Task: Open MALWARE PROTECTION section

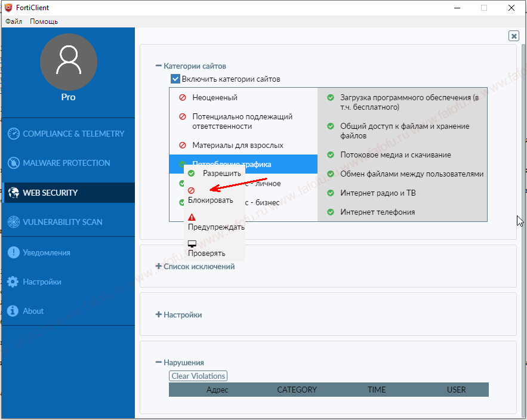Action: pyautogui.click(x=68, y=163)
